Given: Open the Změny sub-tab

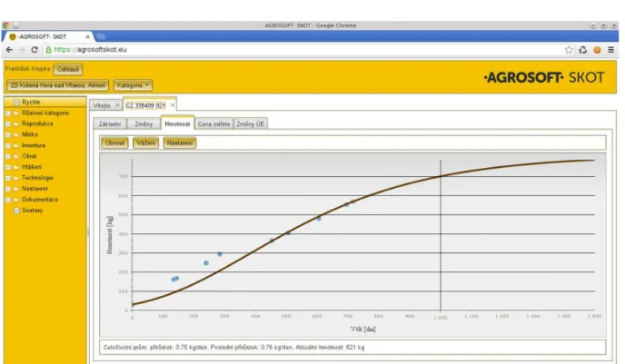Looking at the screenshot, I should pos(144,123).
